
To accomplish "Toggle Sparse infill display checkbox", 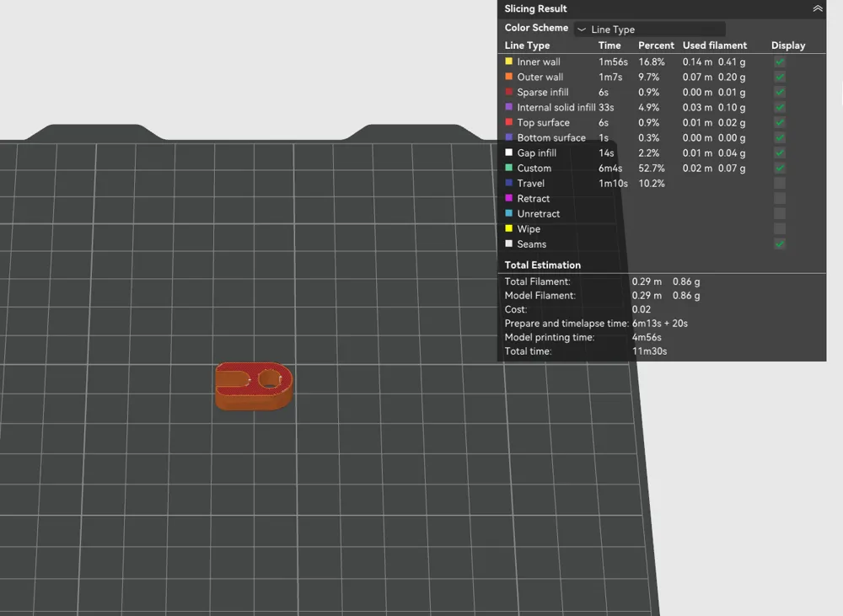I will 780,92.
